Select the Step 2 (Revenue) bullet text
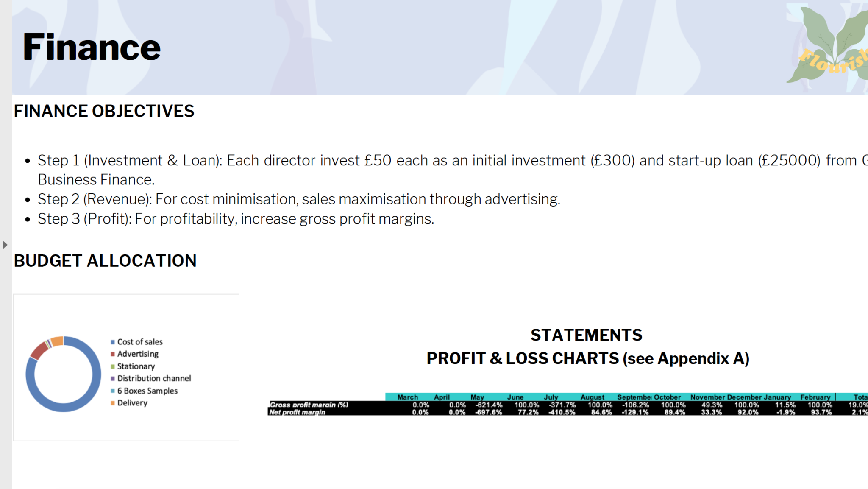 click(299, 199)
